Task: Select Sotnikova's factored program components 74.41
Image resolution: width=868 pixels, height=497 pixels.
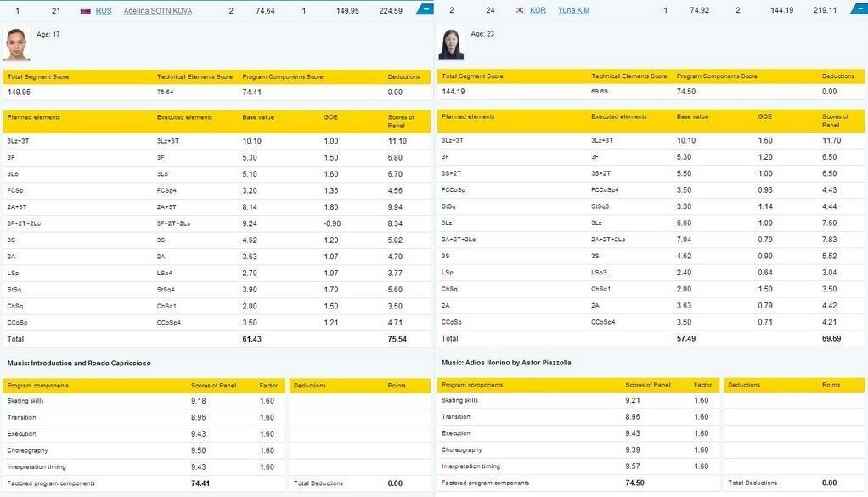Action: click(x=200, y=483)
